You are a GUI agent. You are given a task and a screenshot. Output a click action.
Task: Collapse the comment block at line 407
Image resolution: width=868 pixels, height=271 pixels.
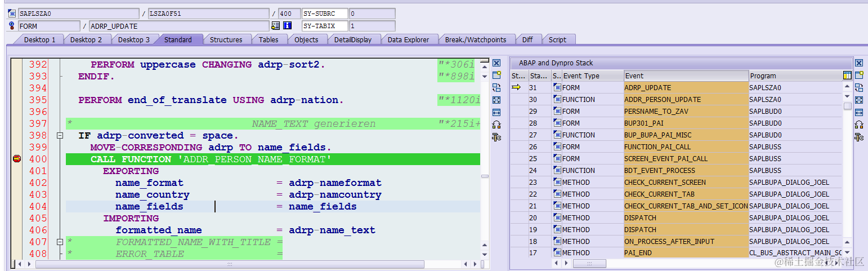(x=60, y=242)
